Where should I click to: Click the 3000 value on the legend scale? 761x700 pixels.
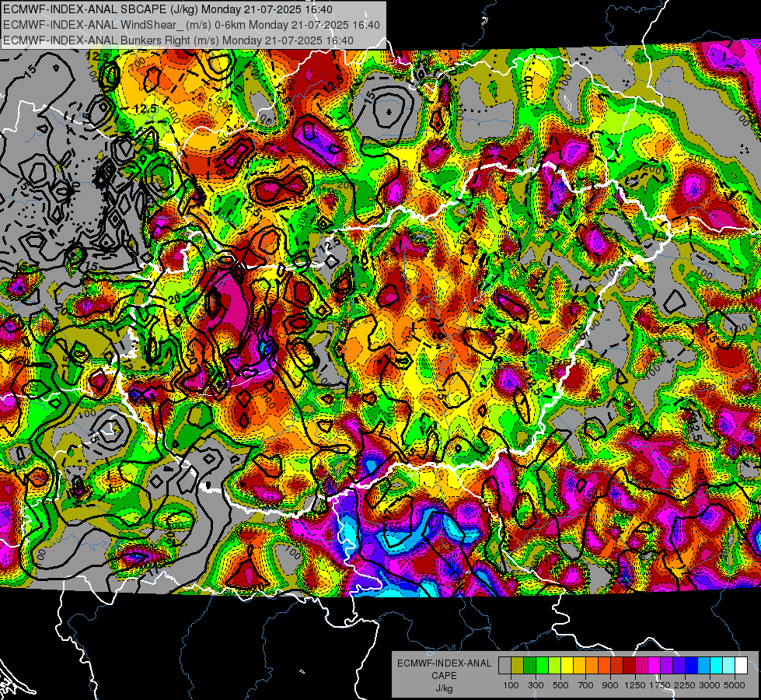[x=710, y=685]
